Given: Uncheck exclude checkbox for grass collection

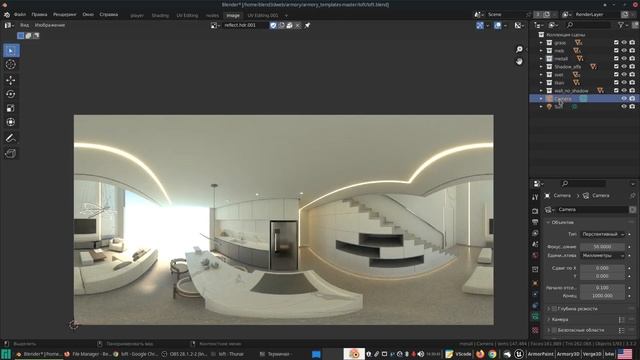Looking at the screenshot, I should click(616, 42).
